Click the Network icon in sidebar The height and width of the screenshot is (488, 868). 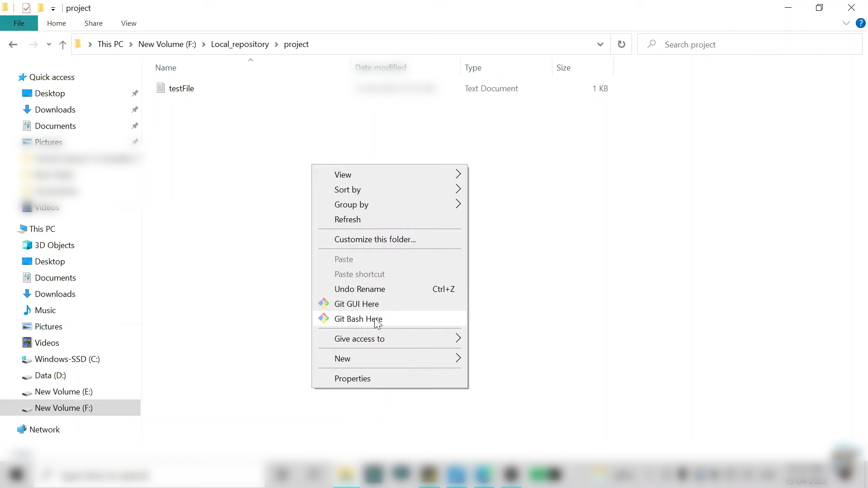point(22,429)
